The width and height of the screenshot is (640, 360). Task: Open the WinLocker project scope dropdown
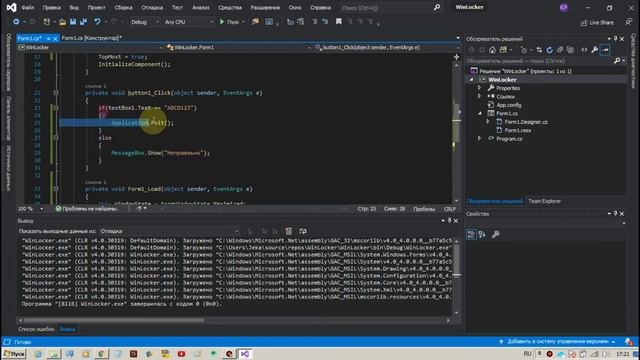[90, 47]
